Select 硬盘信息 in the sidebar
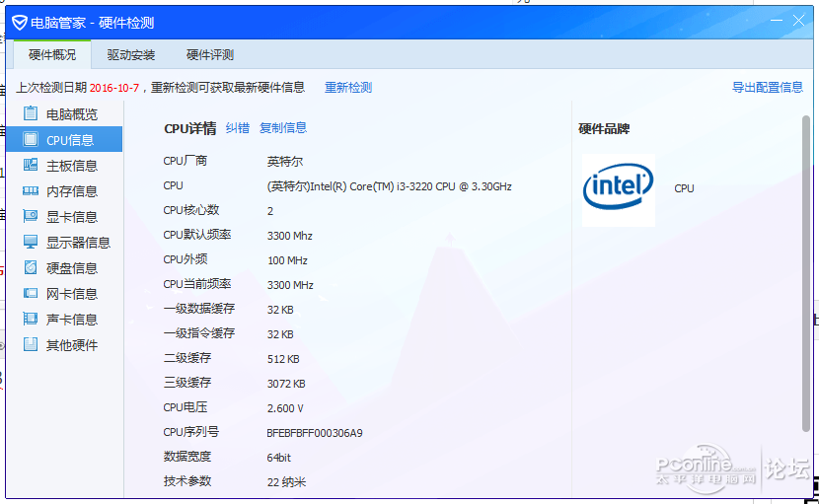The height and width of the screenshot is (504, 819). [64, 268]
